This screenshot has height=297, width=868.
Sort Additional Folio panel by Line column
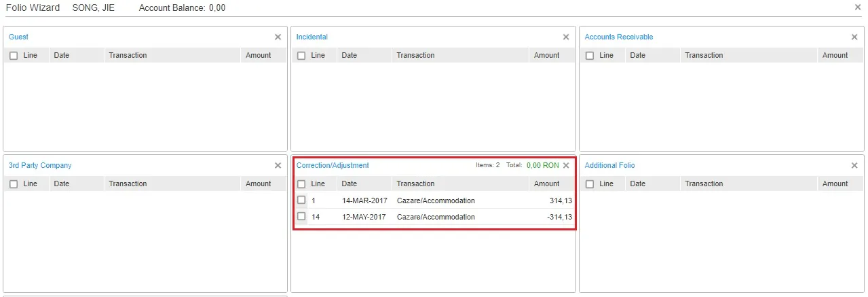[606, 184]
